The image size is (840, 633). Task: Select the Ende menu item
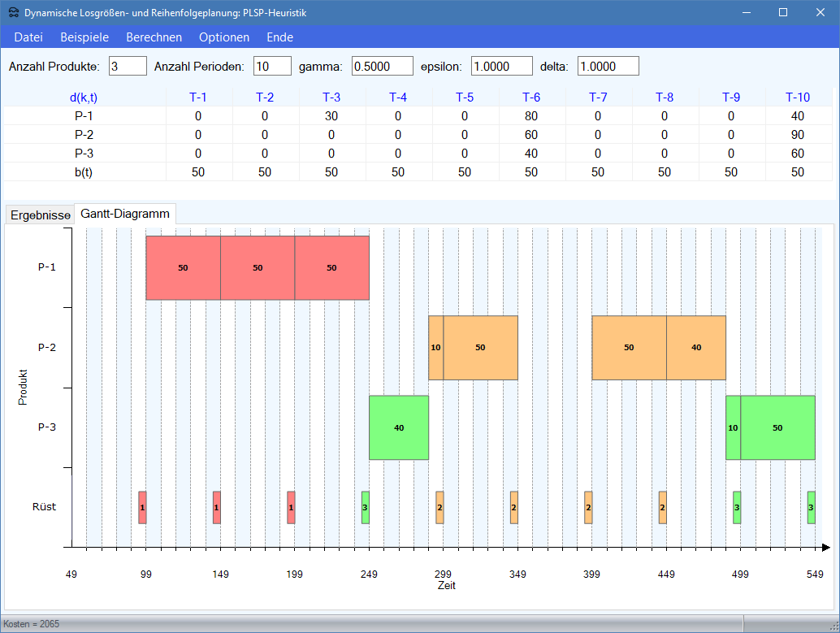(x=279, y=37)
